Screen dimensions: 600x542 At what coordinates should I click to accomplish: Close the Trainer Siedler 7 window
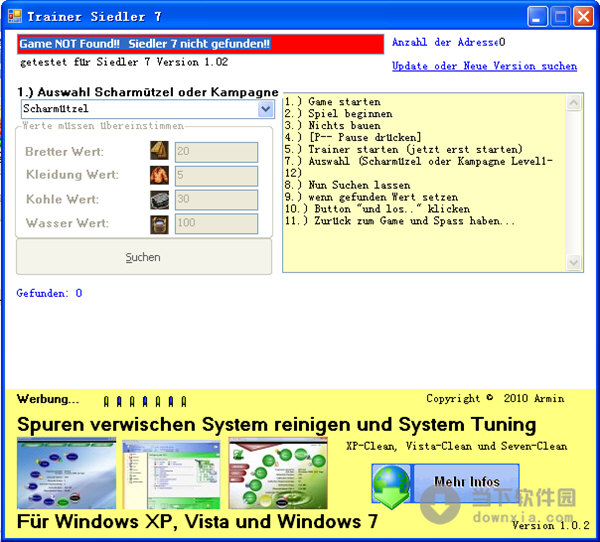pyautogui.click(x=583, y=17)
